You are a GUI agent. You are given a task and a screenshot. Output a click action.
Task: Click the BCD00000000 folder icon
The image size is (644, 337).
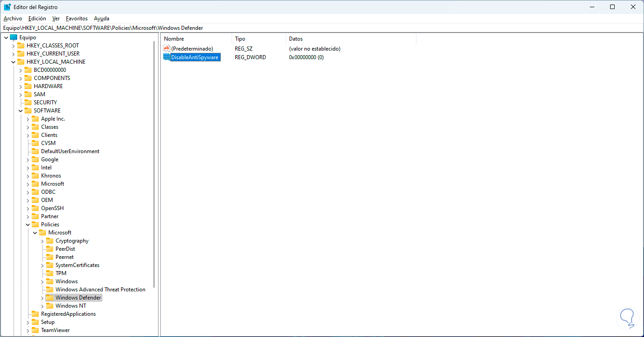[28, 70]
